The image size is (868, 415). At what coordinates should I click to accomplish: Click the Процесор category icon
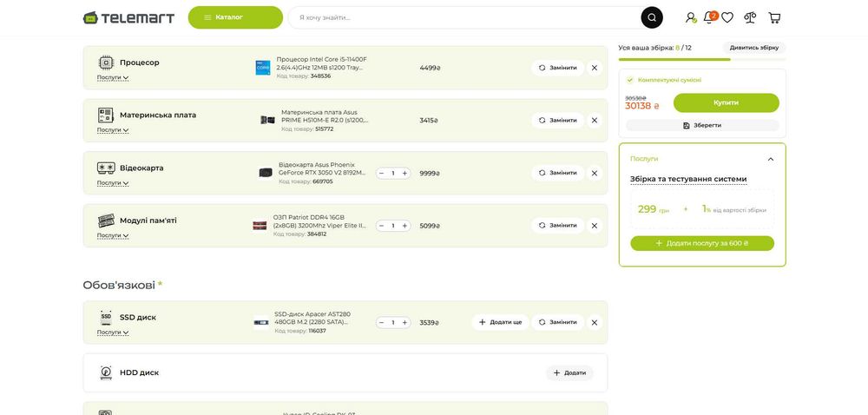pos(106,63)
